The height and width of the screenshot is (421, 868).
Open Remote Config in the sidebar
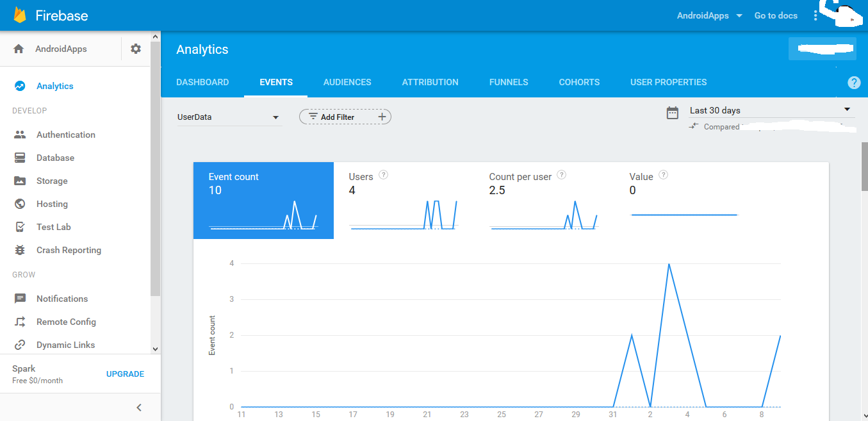click(x=66, y=322)
